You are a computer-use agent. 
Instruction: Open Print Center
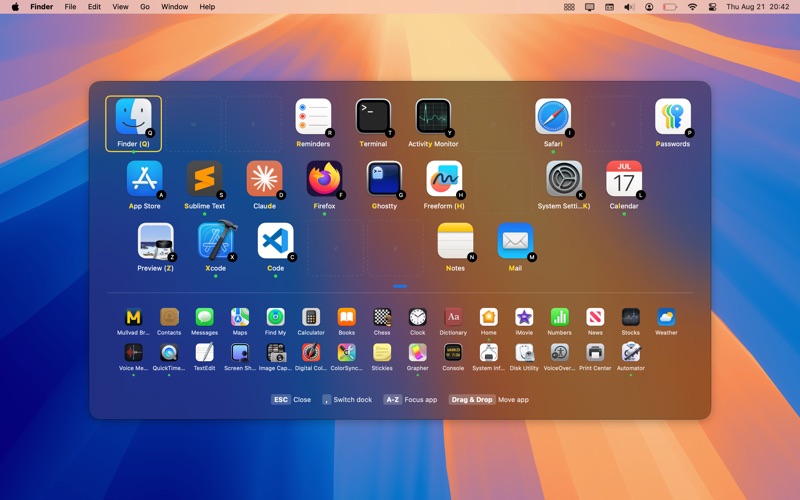tap(595, 353)
